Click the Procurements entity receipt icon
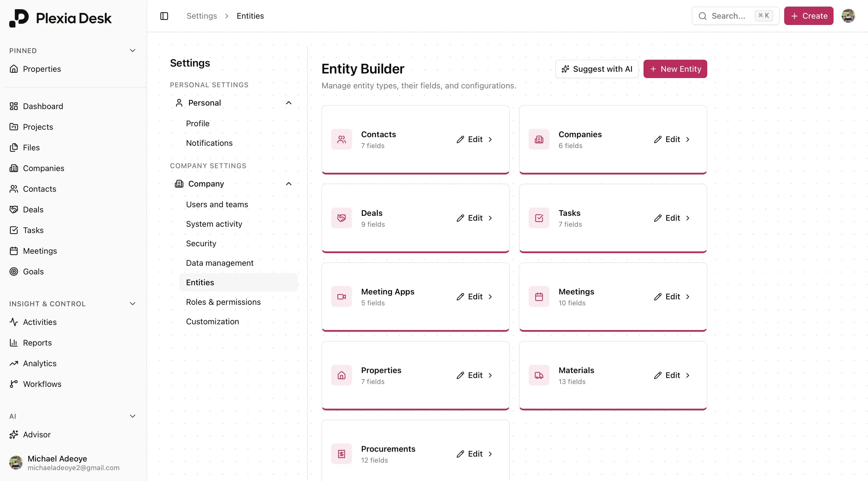 341,454
